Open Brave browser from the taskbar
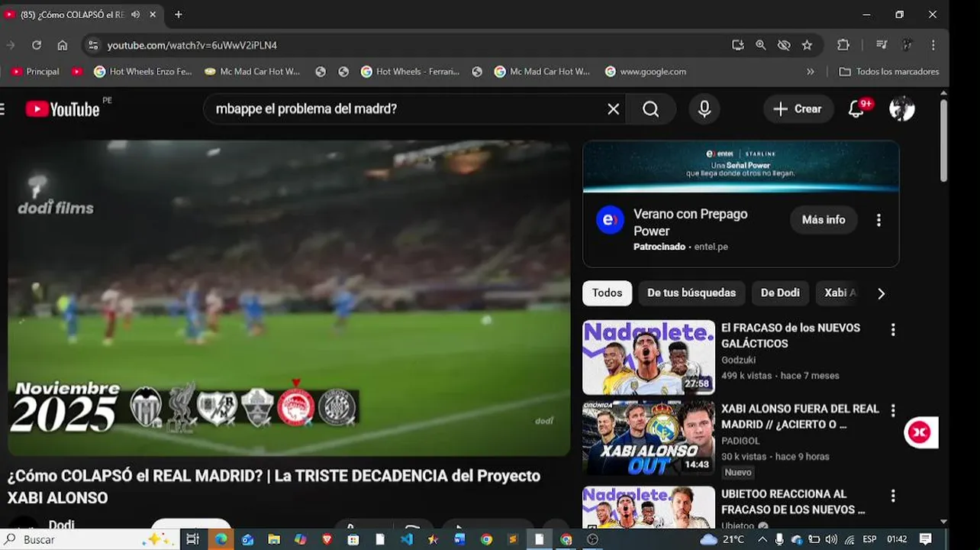980x550 pixels. (327, 539)
